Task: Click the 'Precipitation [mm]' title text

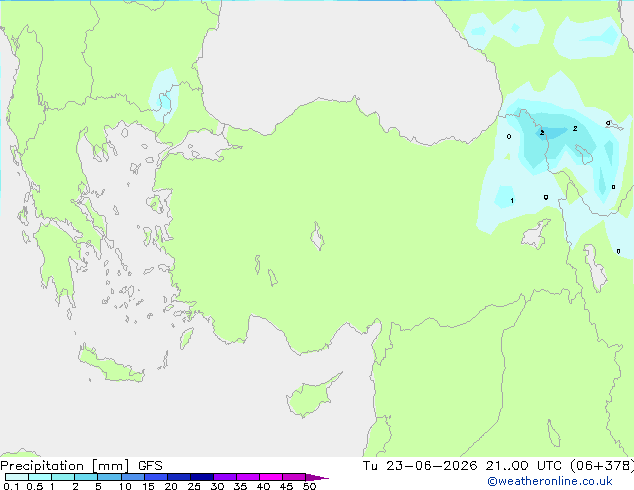Action: point(65,466)
